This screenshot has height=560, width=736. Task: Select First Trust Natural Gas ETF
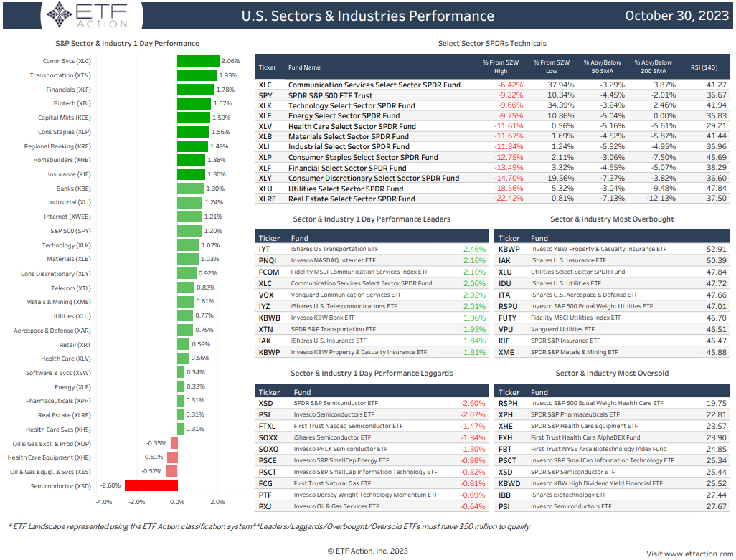[332, 483]
